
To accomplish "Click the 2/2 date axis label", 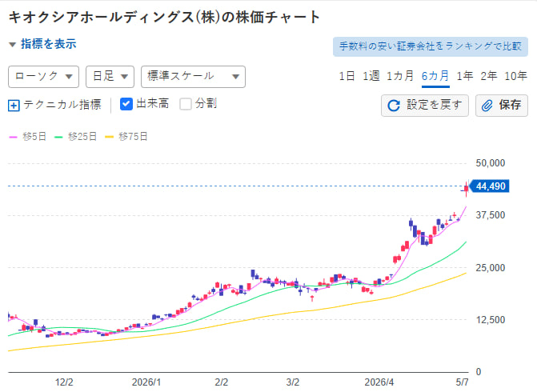I will pyautogui.click(x=221, y=382).
